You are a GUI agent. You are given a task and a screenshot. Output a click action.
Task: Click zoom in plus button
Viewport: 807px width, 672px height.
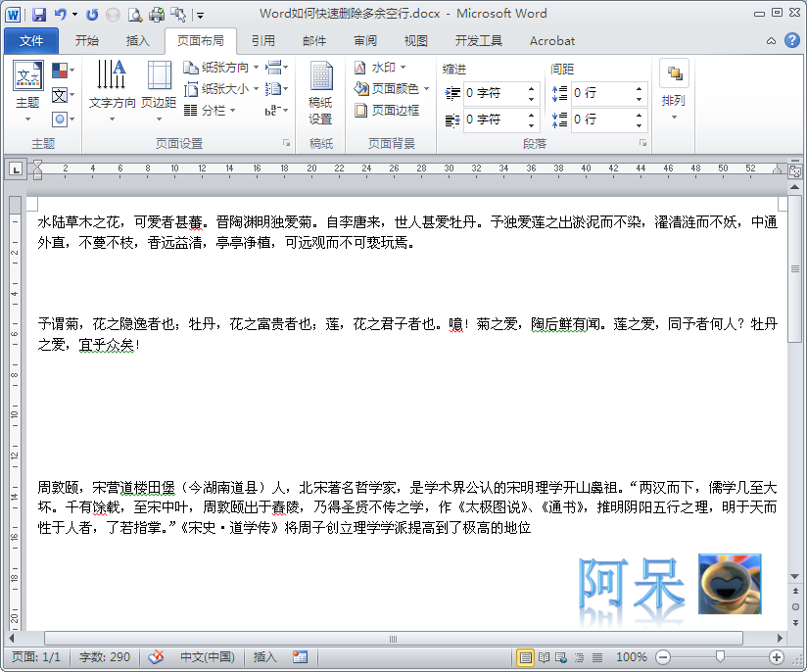777,657
